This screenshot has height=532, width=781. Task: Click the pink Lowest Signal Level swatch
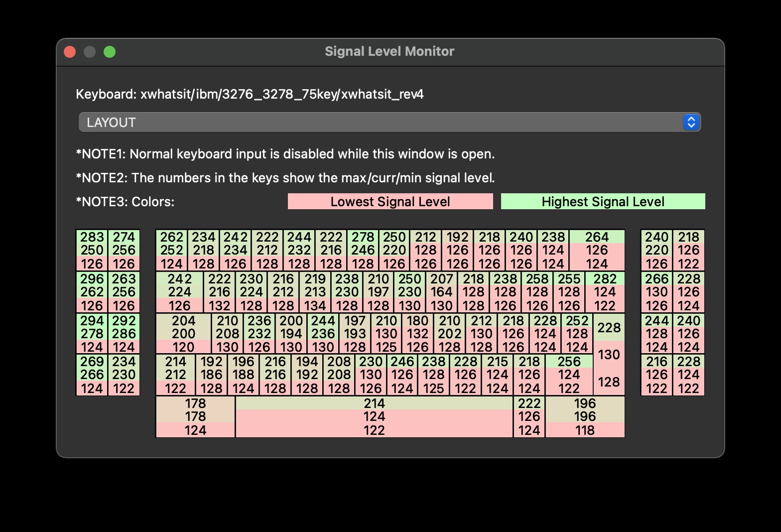pyautogui.click(x=390, y=202)
